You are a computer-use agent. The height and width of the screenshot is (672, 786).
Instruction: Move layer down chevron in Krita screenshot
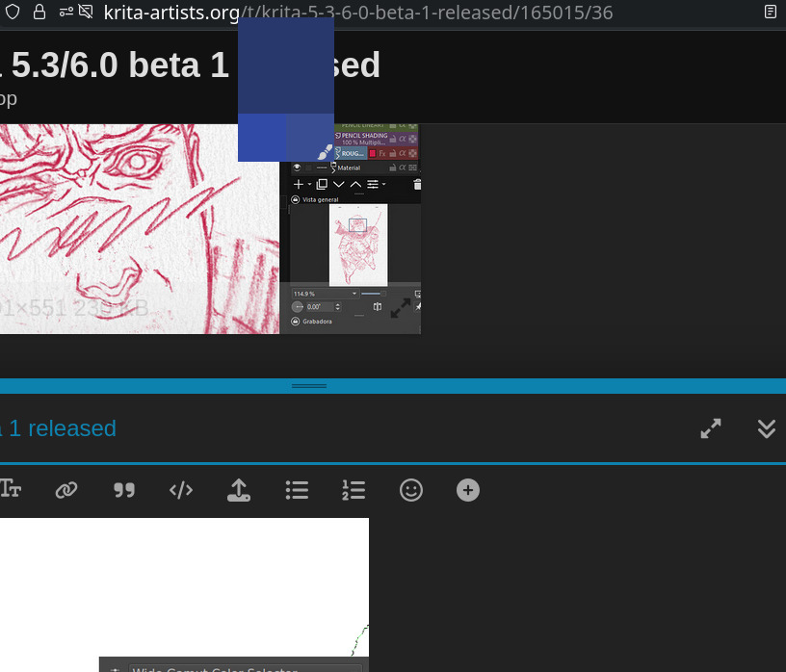(339, 185)
